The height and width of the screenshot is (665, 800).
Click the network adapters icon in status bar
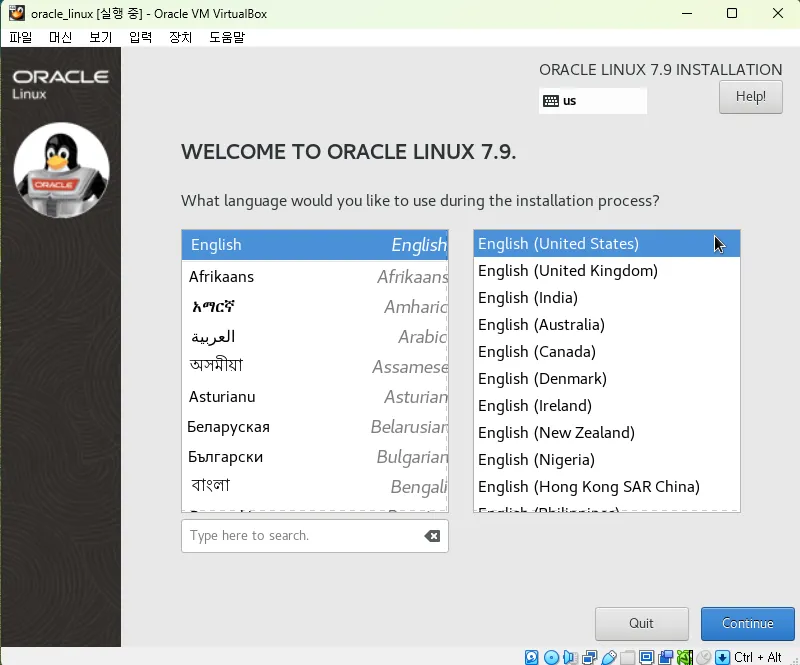pyautogui.click(x=590, y=657)
